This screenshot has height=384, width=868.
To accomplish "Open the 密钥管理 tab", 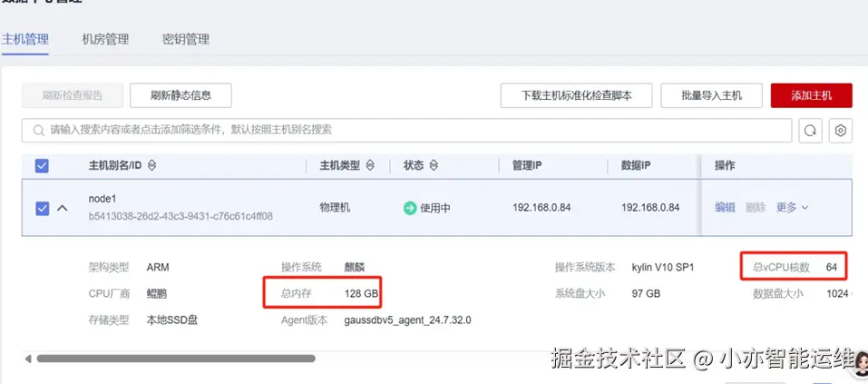I will (186, 40).
